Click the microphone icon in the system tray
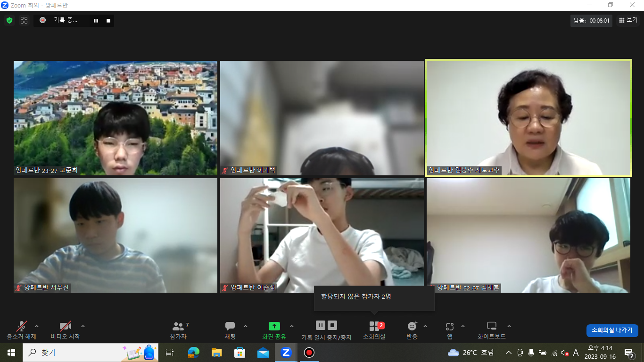Viewport: 644px width, 362px height. tap(531, 353)
